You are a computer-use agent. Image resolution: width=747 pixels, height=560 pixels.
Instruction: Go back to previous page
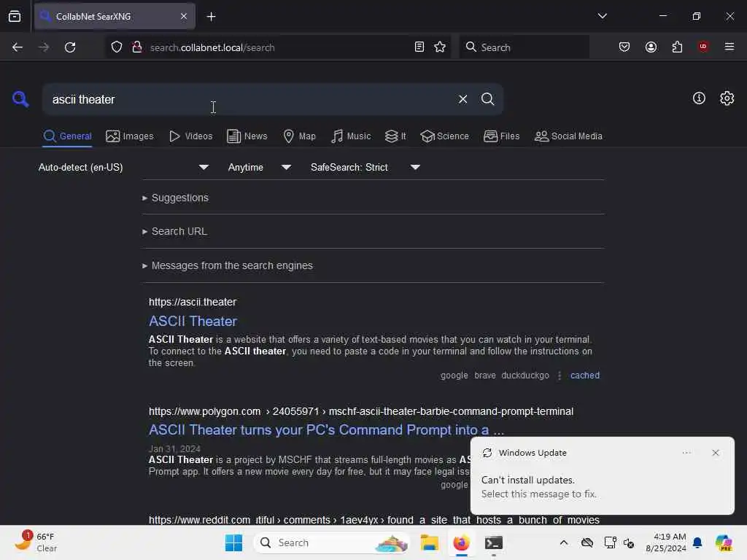tap(18, 47)
